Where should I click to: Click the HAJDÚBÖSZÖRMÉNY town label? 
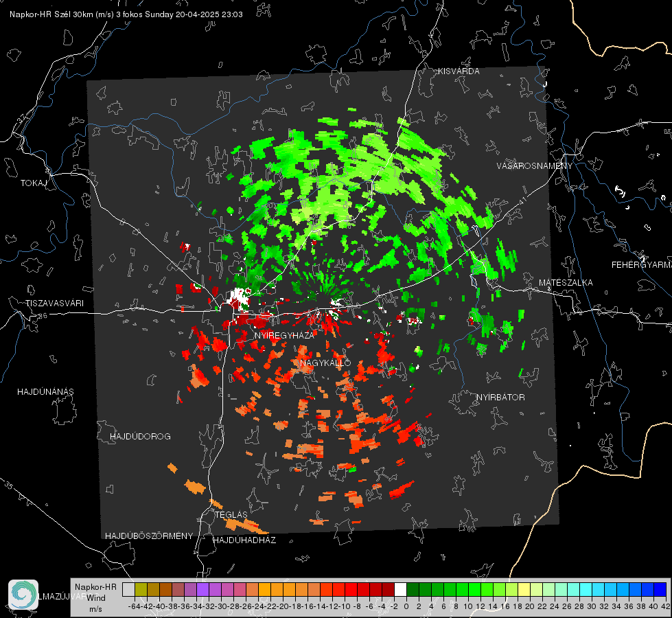(x=149, y=536)
